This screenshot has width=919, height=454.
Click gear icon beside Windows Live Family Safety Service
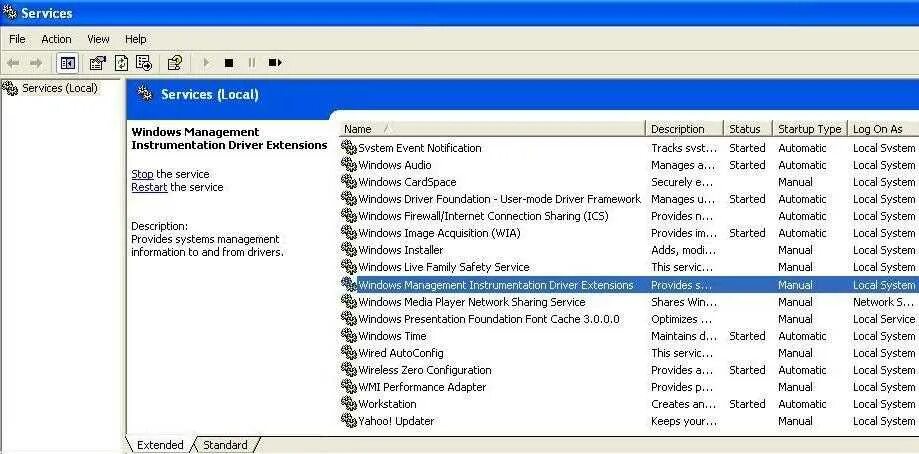[x=349, y=267]
